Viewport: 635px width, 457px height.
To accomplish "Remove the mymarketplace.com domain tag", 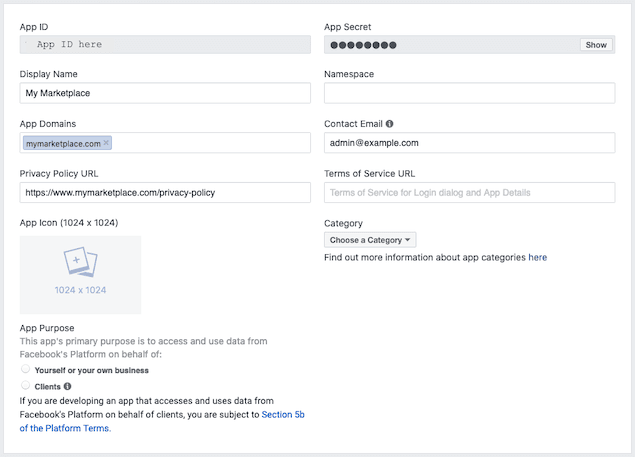I will [x=107, y=143].
